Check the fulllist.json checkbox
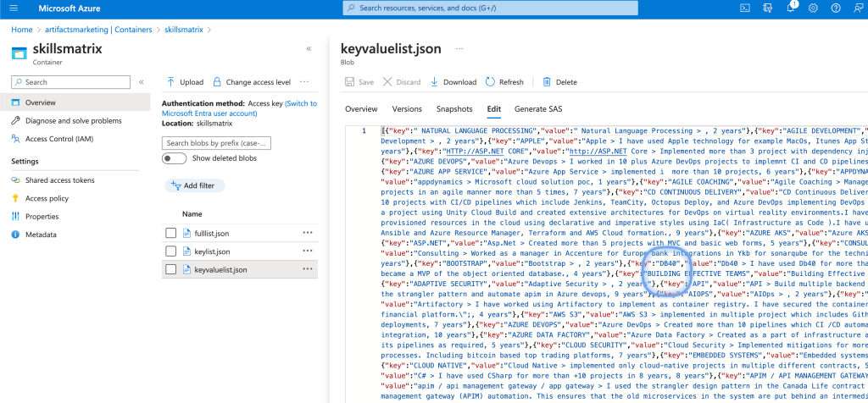This screenshot has width=868, height=403. point(170,234)
